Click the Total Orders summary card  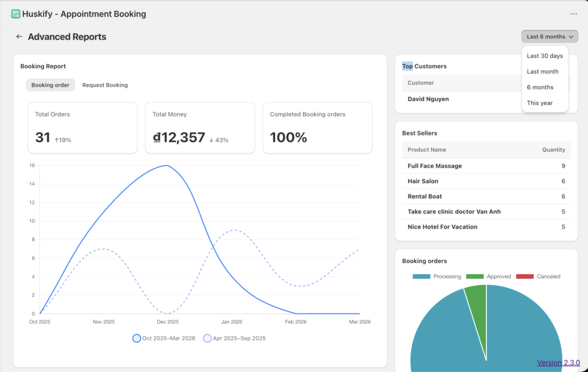point(83,128)
